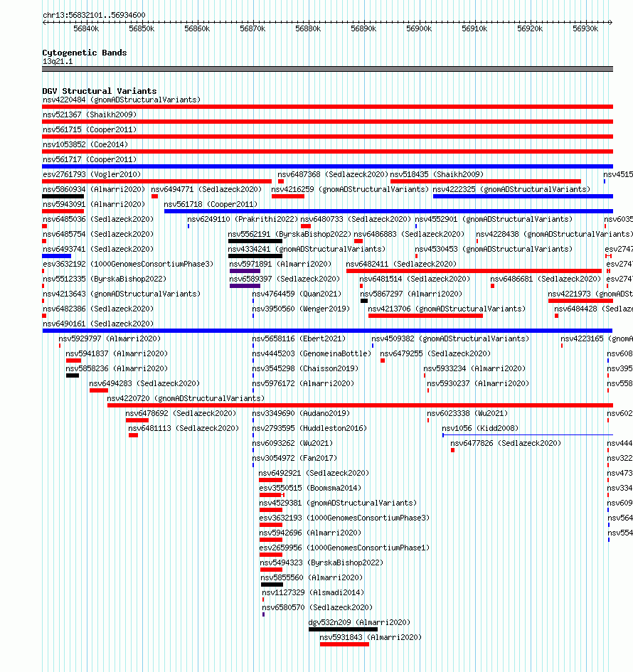This screenshot has height=672, width=633.
Task: Click the red nsv5931843 variant bar
Action: coord(344,644)
